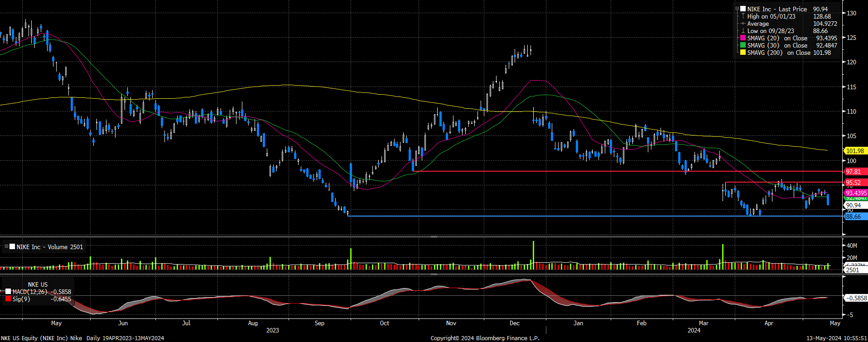Click the green SMAVG (30) color swatch
868x342 pixels.
[743, 45]
